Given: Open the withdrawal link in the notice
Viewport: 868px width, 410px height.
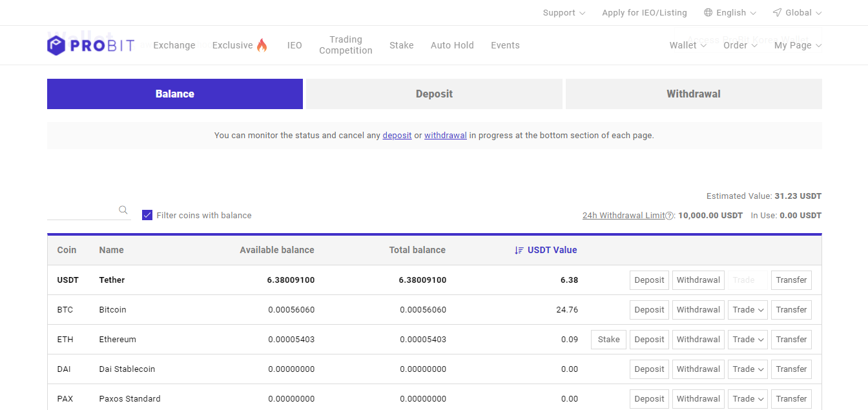Looking at the screenshot, I should pos(445,136).
